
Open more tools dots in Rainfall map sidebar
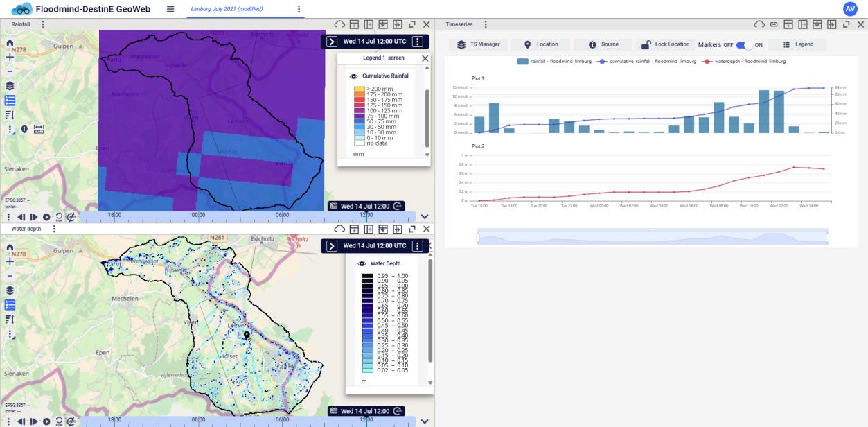tap(10, 128)
